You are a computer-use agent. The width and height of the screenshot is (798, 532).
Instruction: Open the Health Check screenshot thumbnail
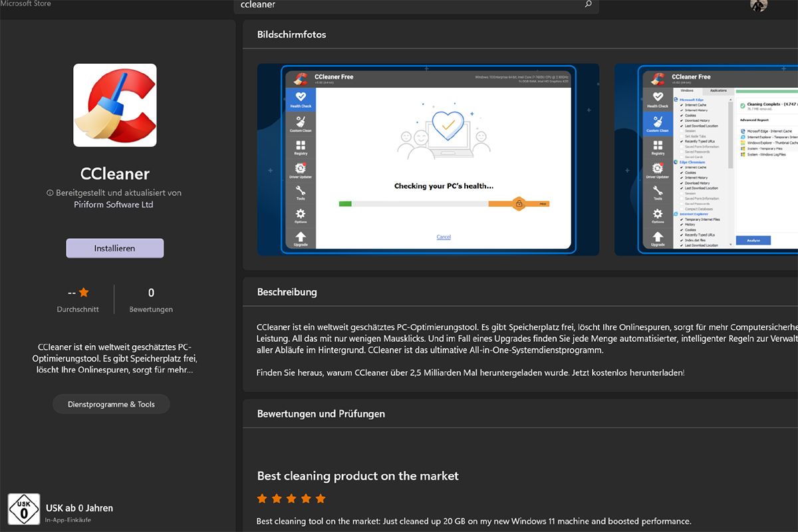[428, 160]
